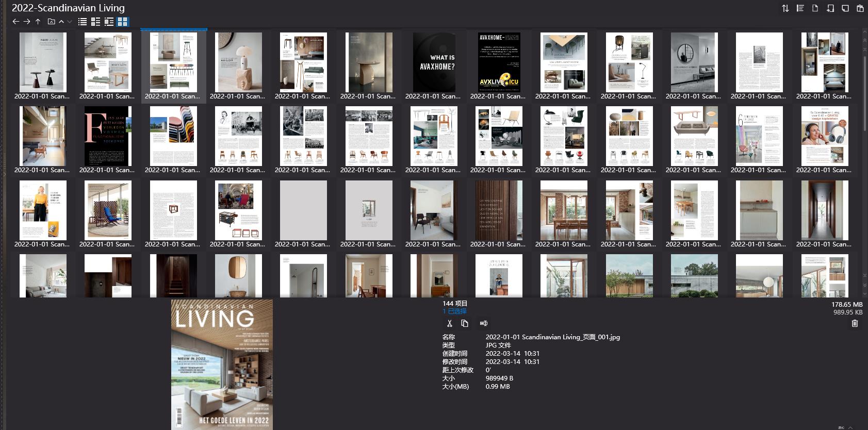
Task: Cut the selected file with scissors icon
Action: click(x=449, y=323)
